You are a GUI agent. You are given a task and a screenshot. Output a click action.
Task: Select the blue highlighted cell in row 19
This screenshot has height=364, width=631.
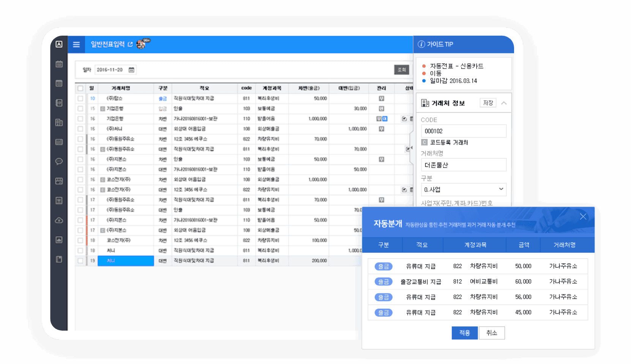126,261
